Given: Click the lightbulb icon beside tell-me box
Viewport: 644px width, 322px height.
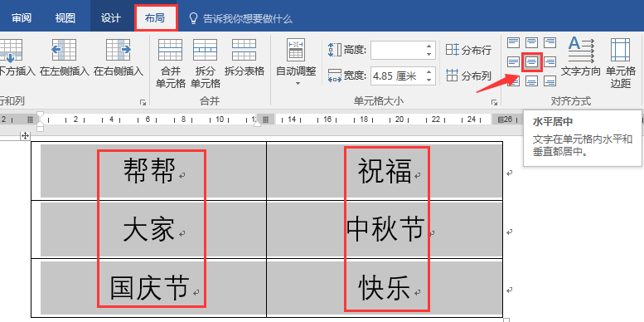Looking at the screenshot, I should pyautogui.click(x=193, y=18).
